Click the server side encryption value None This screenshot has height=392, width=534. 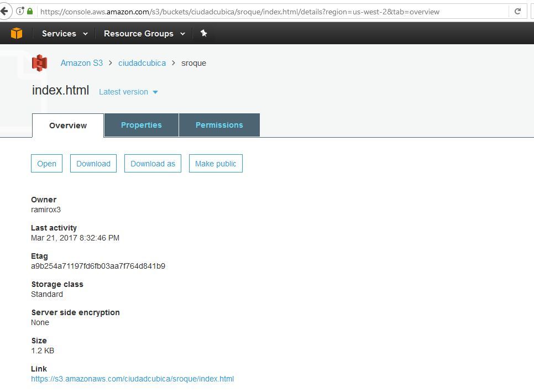(40, 322)
